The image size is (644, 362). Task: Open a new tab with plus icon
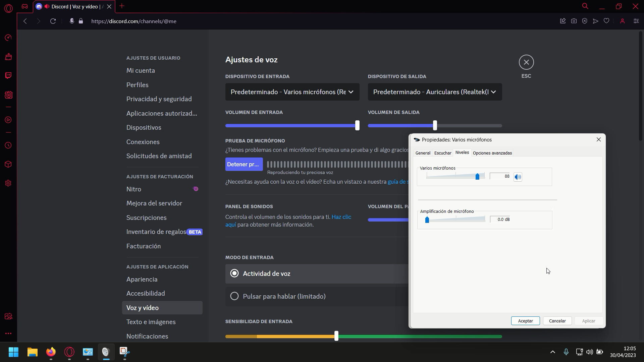(x=122, y=6)
